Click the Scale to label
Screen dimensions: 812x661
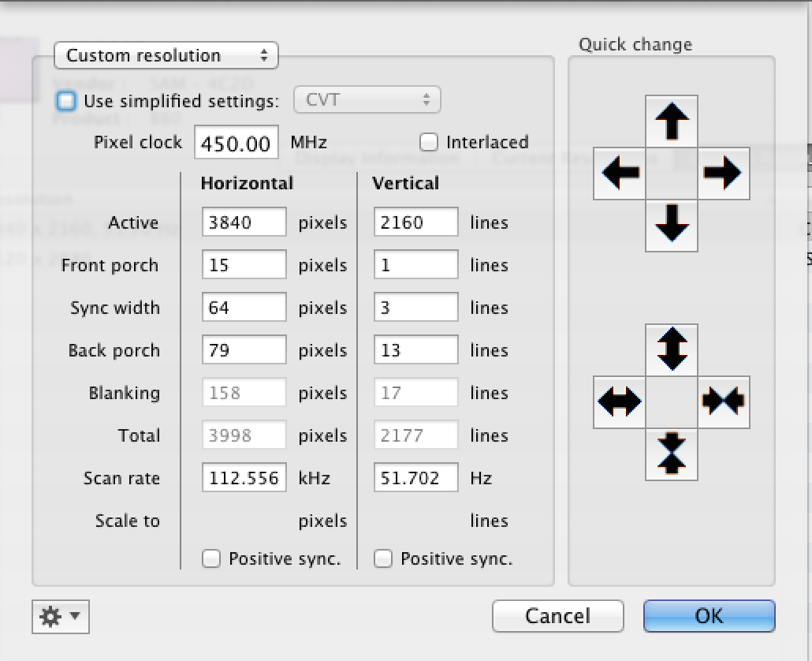128,521
